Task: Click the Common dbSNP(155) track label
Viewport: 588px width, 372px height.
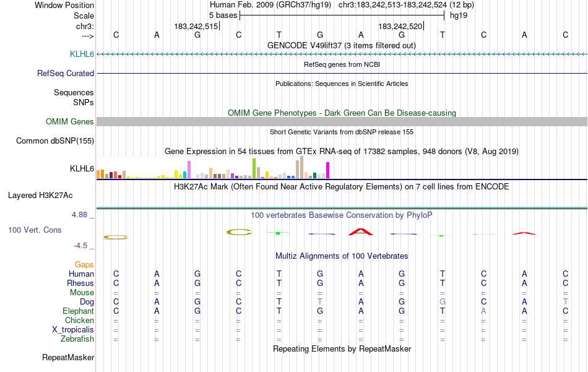Action: (54, 141)
